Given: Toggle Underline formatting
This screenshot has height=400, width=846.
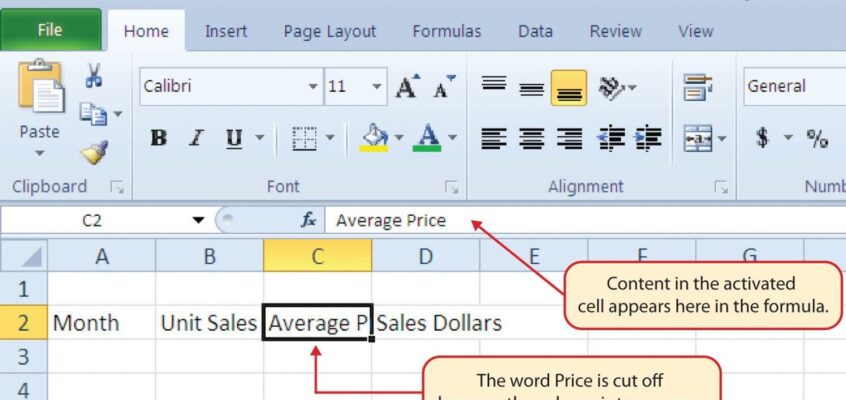Looking at the screenshot, I should click(234, 138).
